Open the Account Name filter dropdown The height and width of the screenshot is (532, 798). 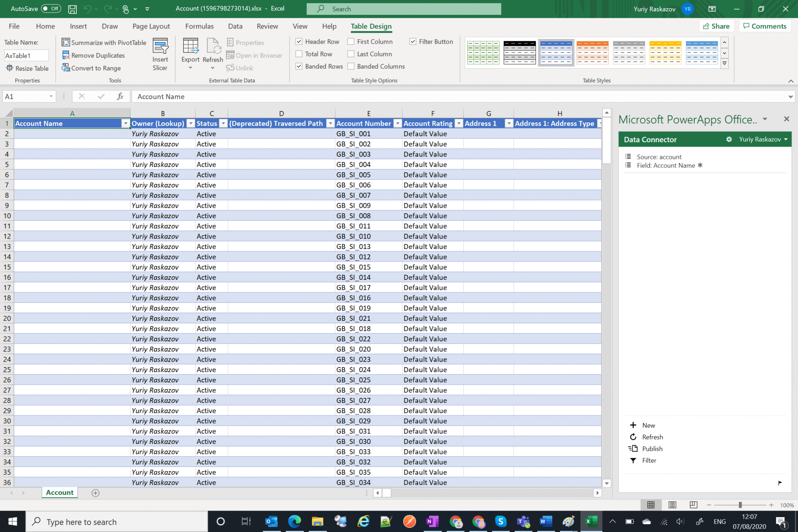pyautogui.click(x=125, y=123)
